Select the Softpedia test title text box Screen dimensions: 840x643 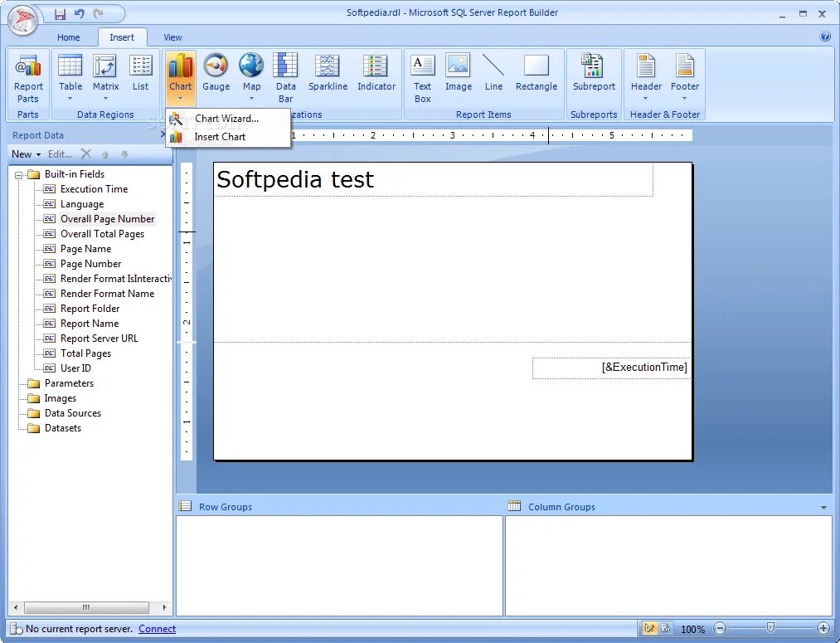(x=434, y=179)
